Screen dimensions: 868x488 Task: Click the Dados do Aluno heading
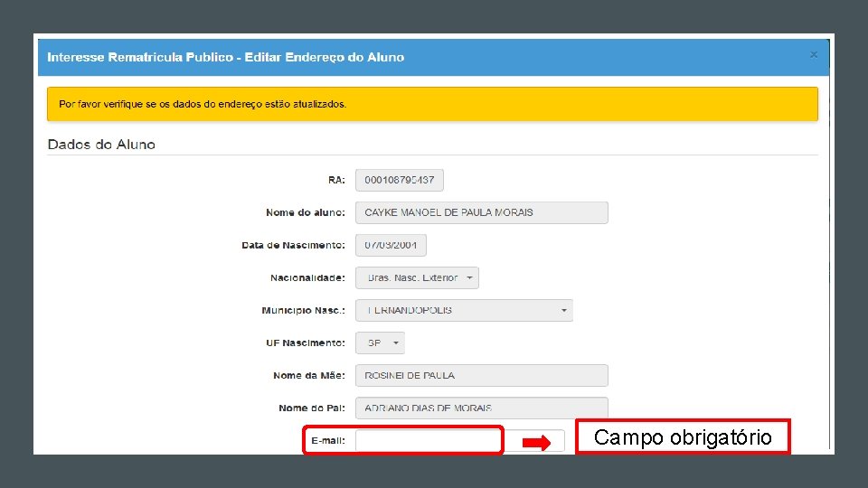(101, 145)
